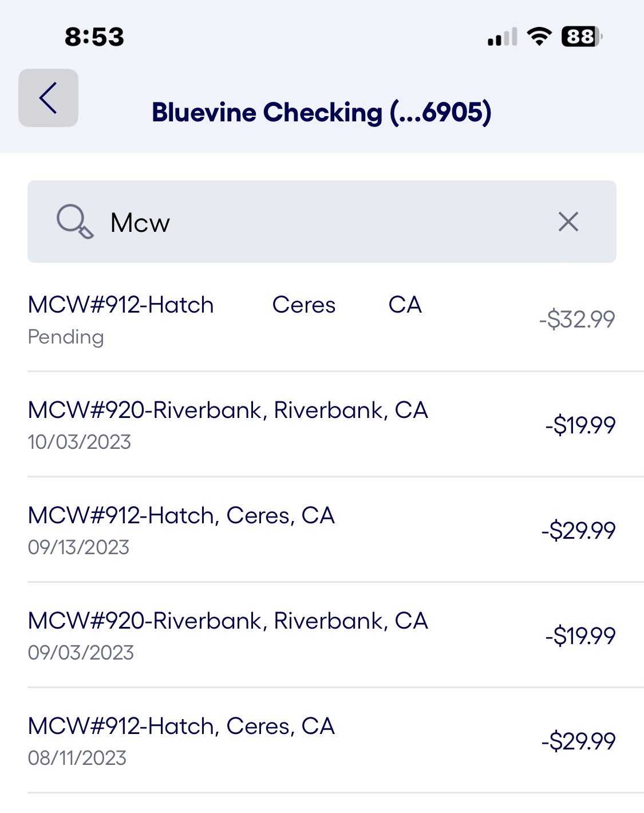Tap the Bluevine Checking (...6905) title
The image size is (644, 813).
pyautogui.click(x=322, y=112)
